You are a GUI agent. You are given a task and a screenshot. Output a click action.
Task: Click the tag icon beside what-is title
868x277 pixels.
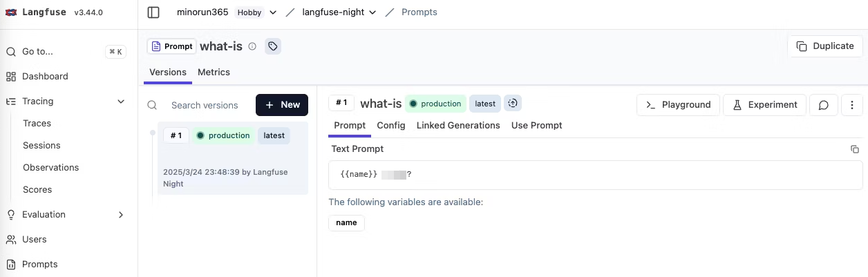tap(273, 46)
